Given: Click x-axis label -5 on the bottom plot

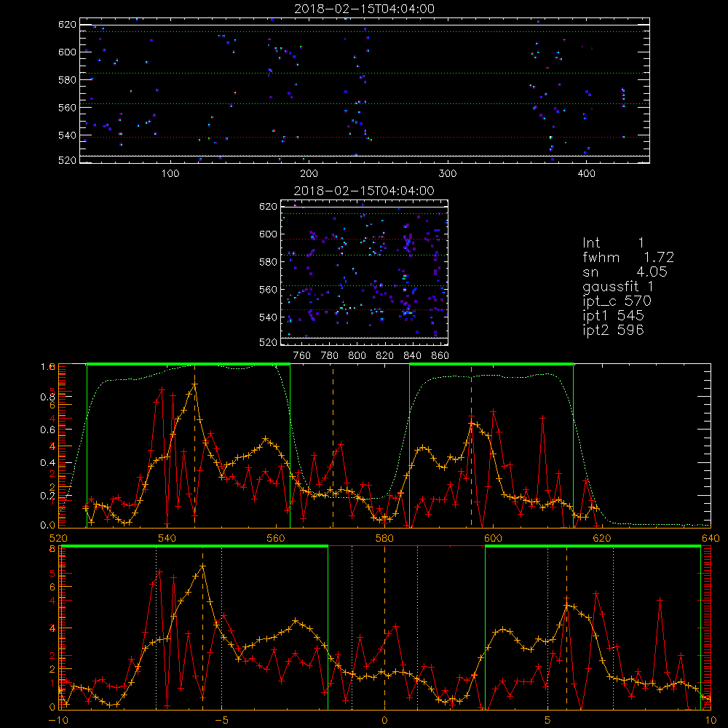Looking at the screenshot, I should (221, 720).
